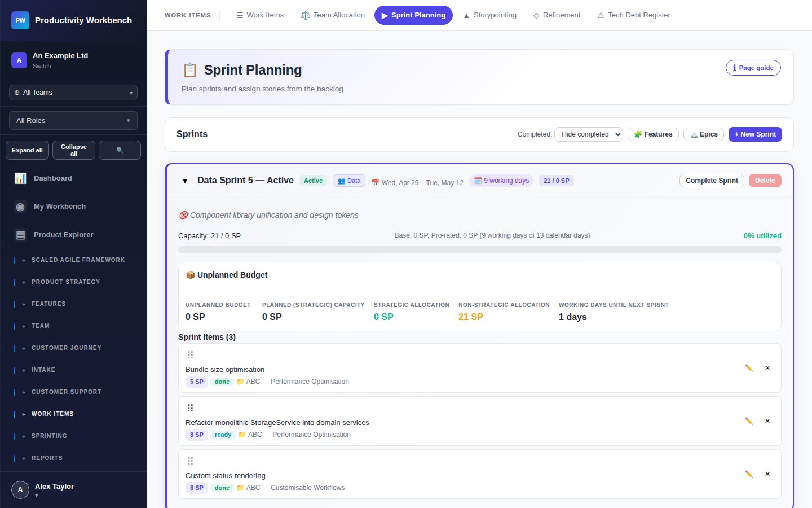Click the Epics filter button
This screenshot has width=812, height=508.
coord(704,134)
